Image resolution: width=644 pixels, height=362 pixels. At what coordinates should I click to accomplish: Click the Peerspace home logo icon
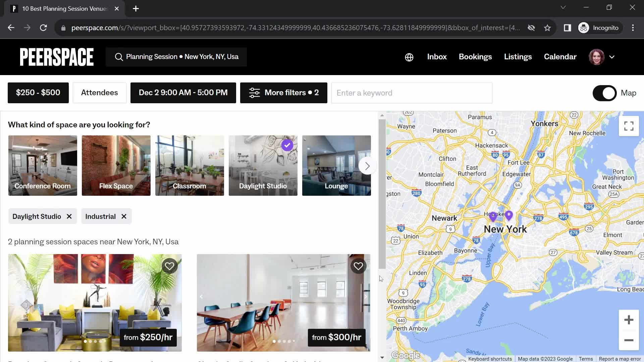click(57, 57)
